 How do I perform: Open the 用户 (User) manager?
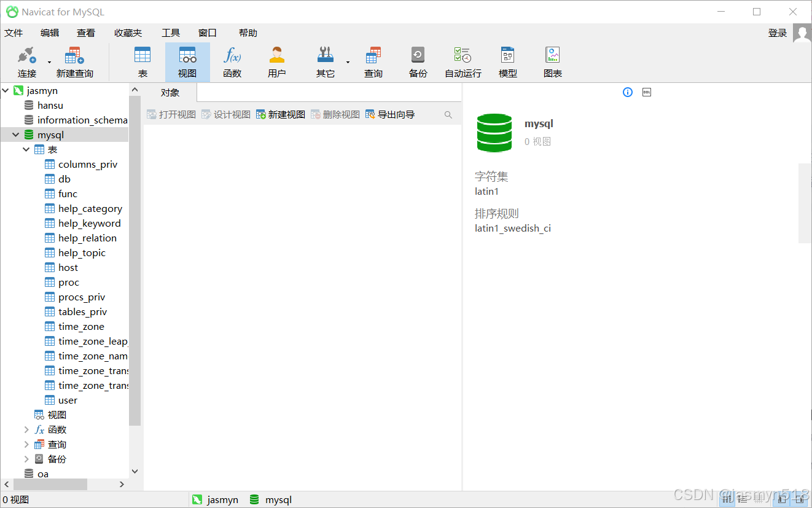[277, 62]
